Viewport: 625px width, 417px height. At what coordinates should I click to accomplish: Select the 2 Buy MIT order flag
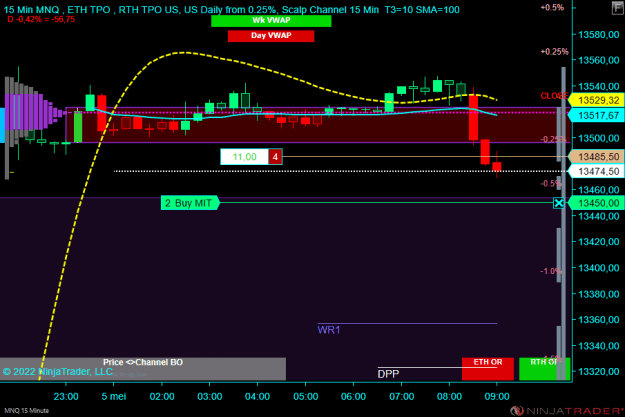(x=190, y=203)
